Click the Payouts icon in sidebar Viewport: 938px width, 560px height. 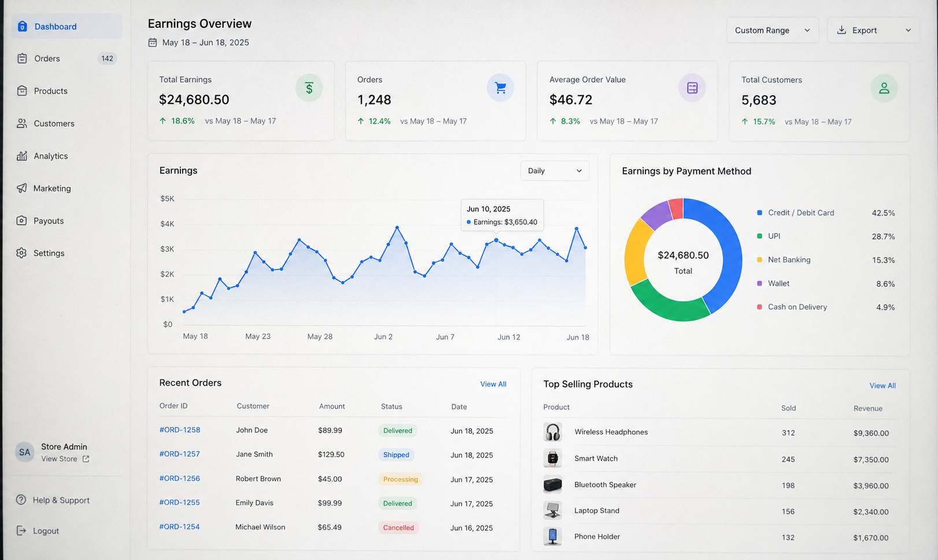click(x=22, y=220)
